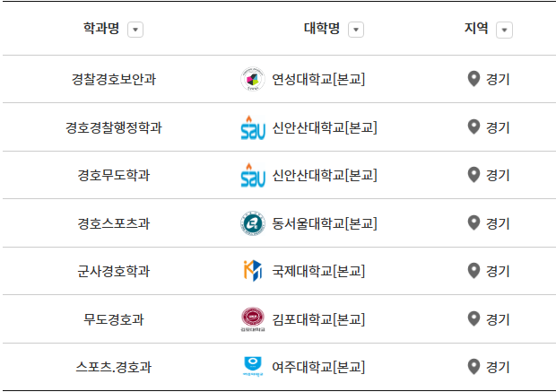The width and height of the screenshot is (556, 392).
Task: Click location pin in 스포츠.경호과 row
Action: pyautogui.click(x=473, y=367)
